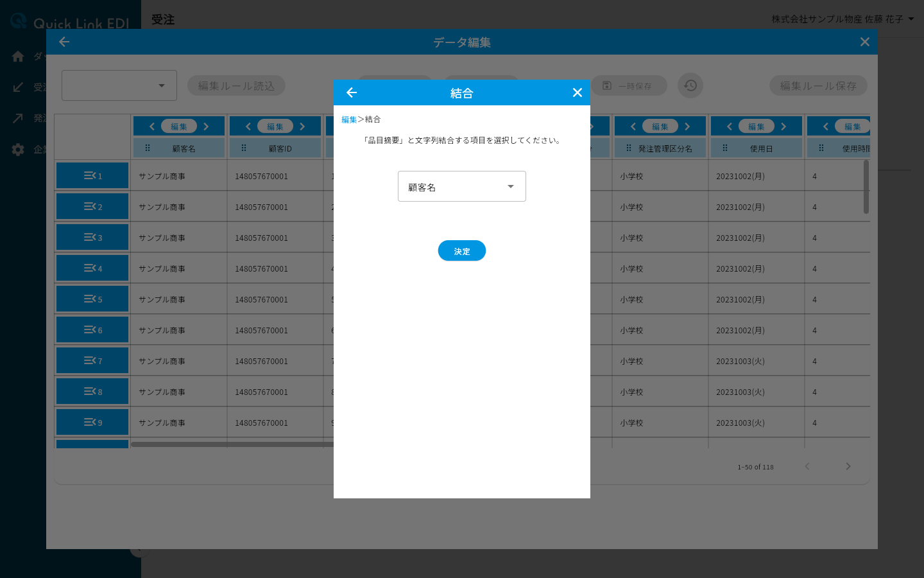The image size is (924, 578).
Task: Close the 結合 dialog with the X
Action: pos(577,92)
